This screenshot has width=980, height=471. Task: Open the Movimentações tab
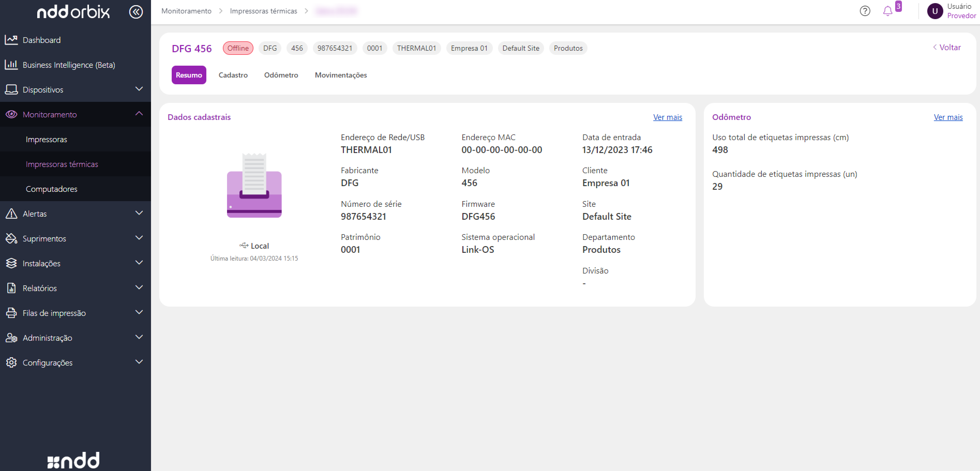click(x=341, y=75)
